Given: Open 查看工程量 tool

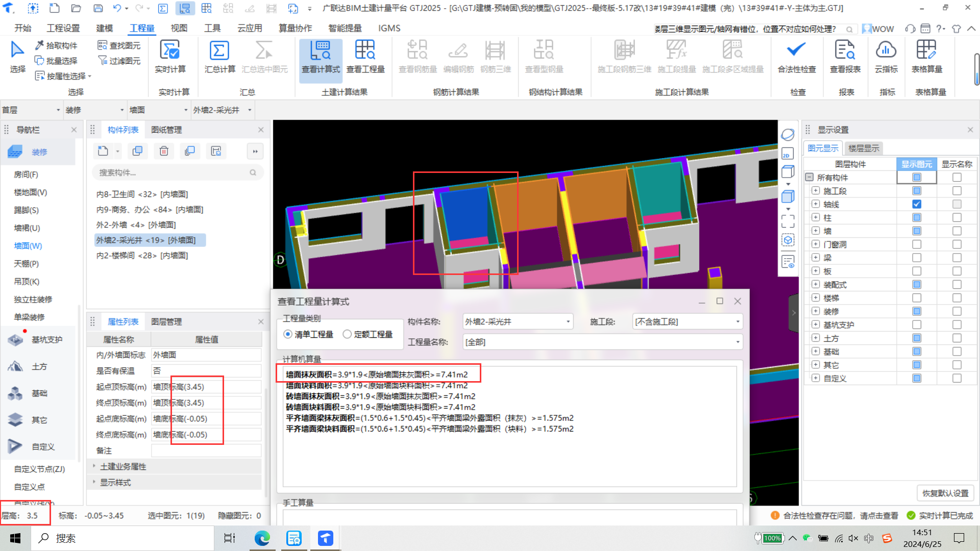Looking at the screenshot, I should [x=365, y=57].
